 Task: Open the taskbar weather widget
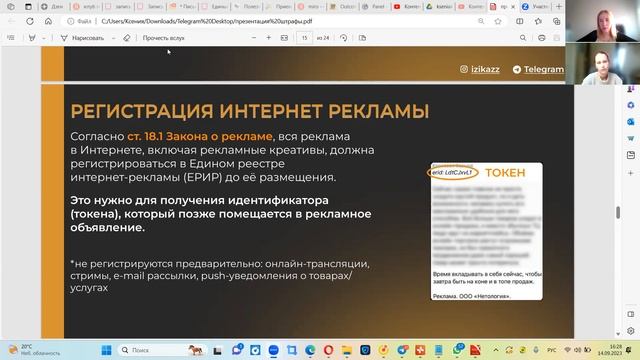pyautogui.click(x=34, y=350)
